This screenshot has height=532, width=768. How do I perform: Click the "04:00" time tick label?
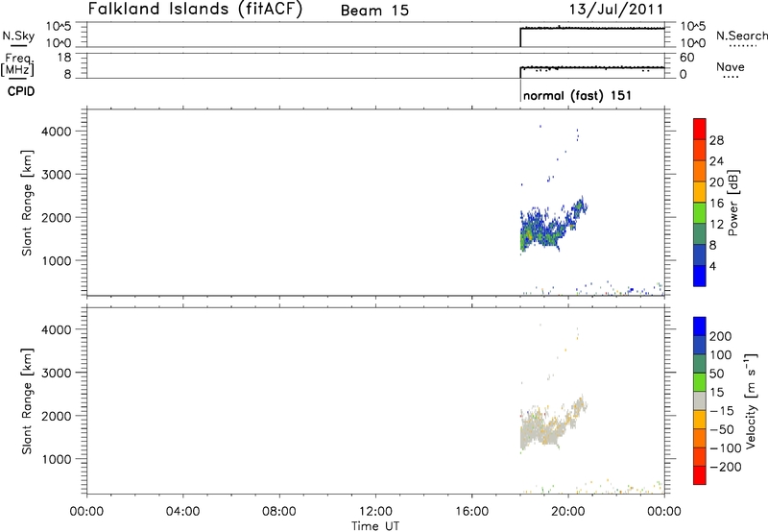pos(182,512)
